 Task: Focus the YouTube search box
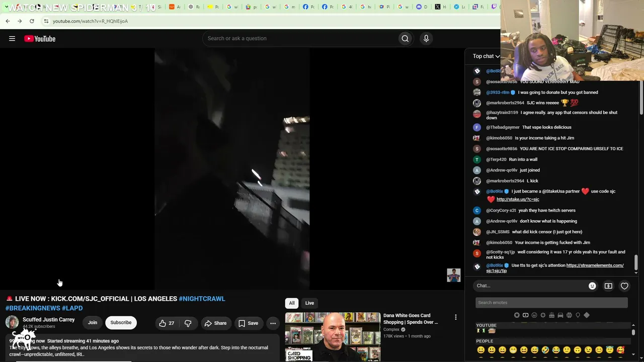(301, 39)
